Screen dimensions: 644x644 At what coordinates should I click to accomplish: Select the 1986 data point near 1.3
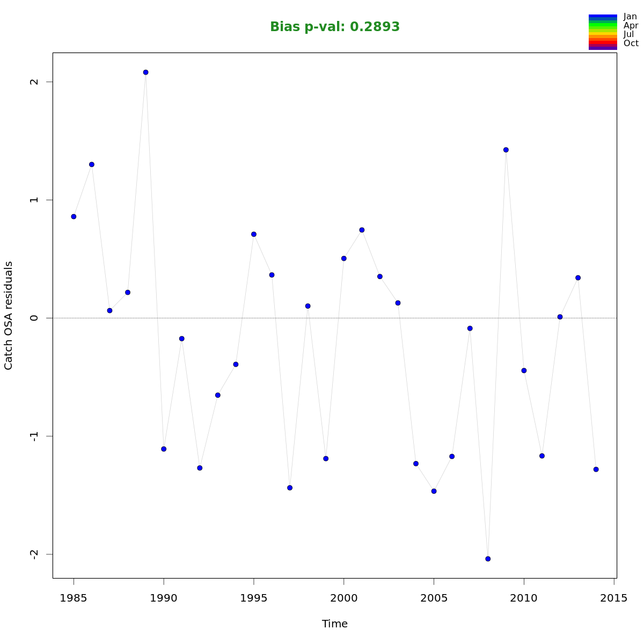pyautogui.click(x=92, y=165)
